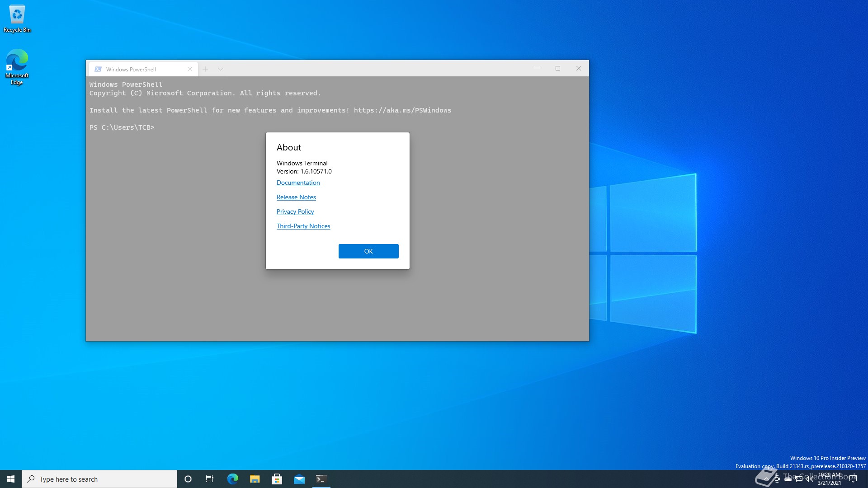Click the About dialog heading
This screenshot has width=868, height=488.
(289, 147)
